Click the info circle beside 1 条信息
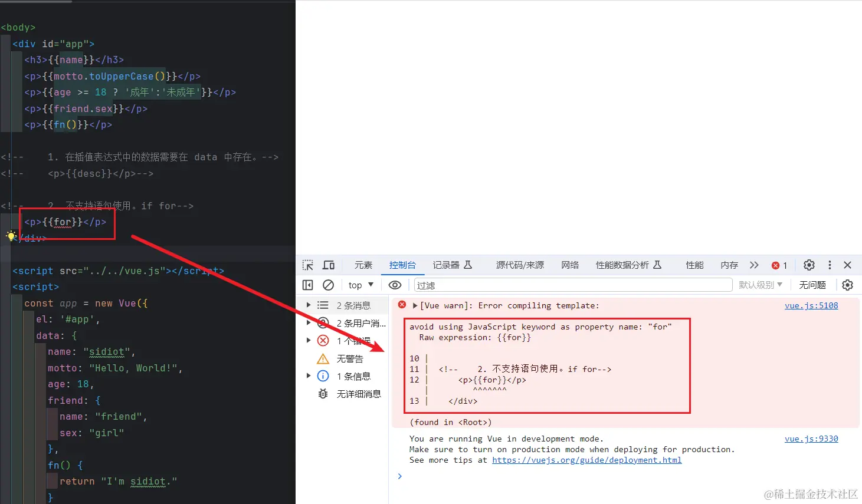Screen dimensions: 862x504 pos(323,376)
